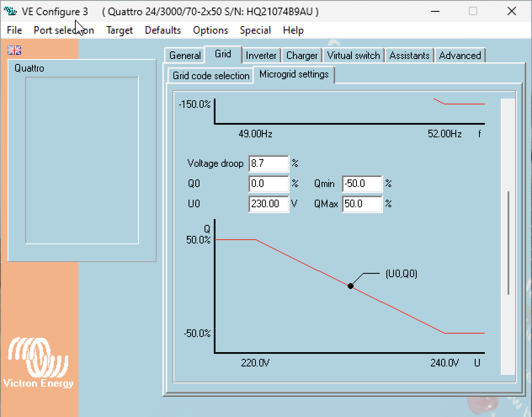Click the Victron Energy logo

38,363
